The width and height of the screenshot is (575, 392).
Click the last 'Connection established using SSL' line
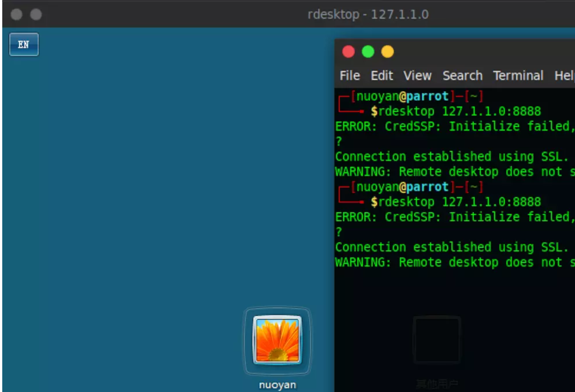click(452, 247)
